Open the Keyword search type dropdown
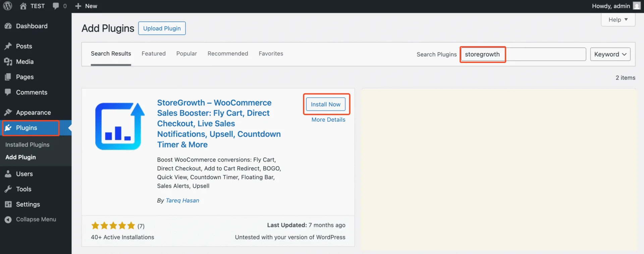The width and height of the screenshot is (644, 254). (610, 54)
